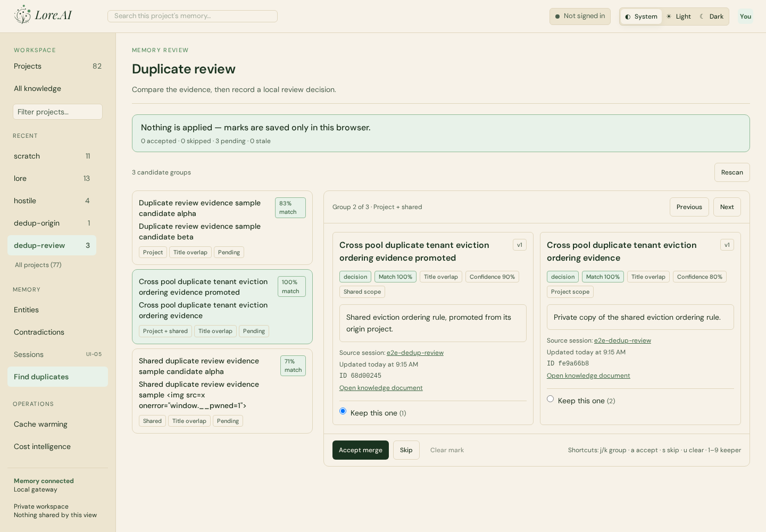
Task: Open the dedup-origin project
Action: 52,223
